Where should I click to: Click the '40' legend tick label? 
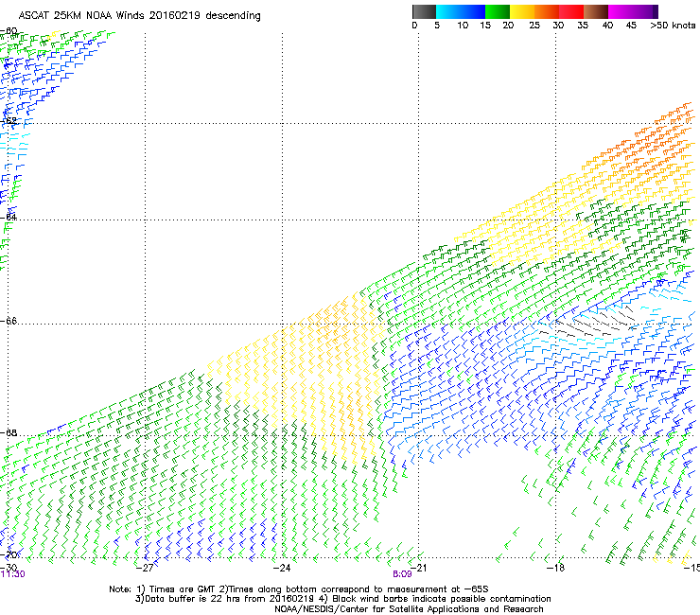click(x=607, y=26)
